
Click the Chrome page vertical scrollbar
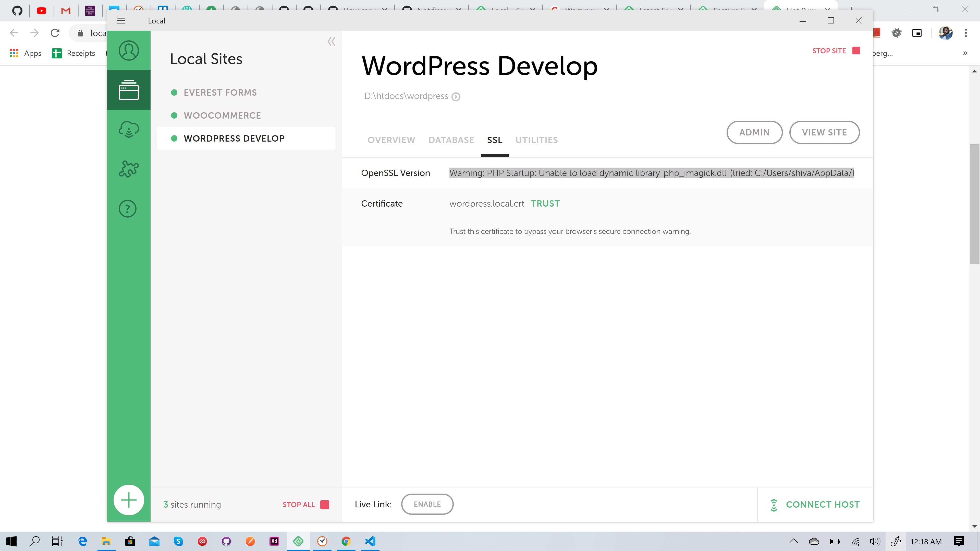[x=974, y=204]
